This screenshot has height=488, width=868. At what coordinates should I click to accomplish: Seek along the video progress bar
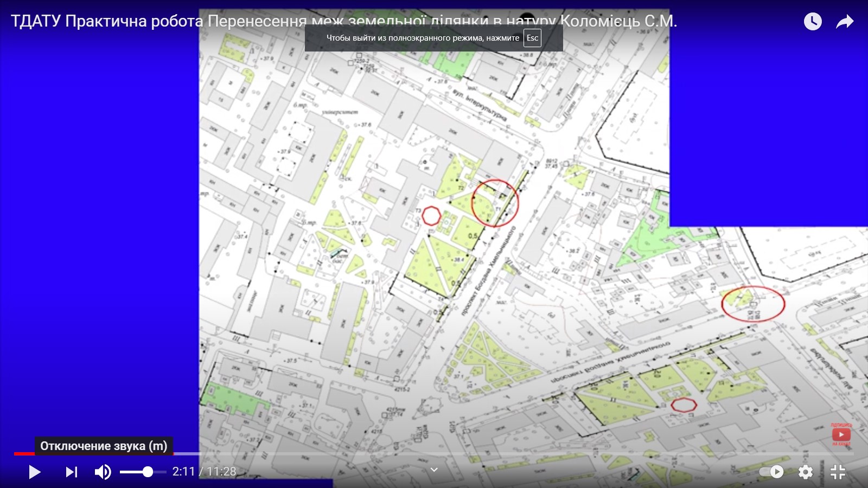(434, 453)
